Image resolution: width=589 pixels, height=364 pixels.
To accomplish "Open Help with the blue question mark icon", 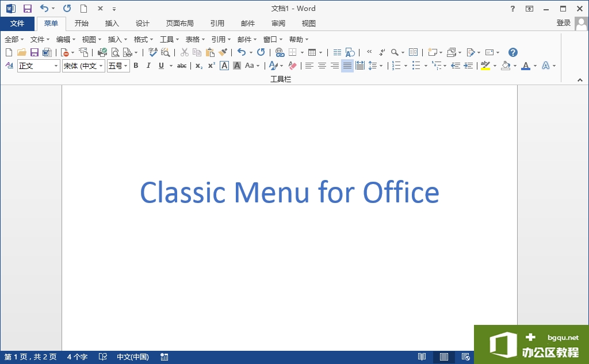I will 512,52.
